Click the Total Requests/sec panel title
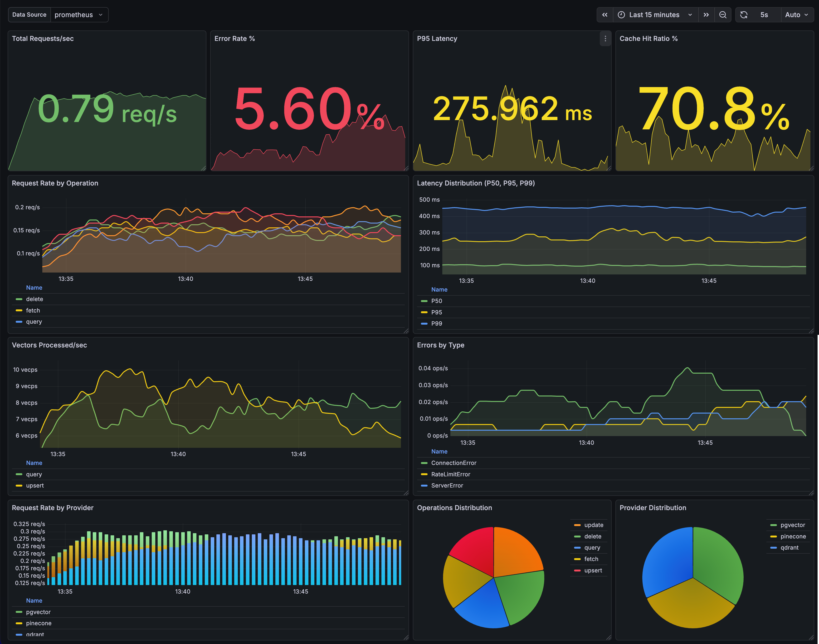Image resolution: width=819 pixels, height=644 pixels. coord(43,39)
